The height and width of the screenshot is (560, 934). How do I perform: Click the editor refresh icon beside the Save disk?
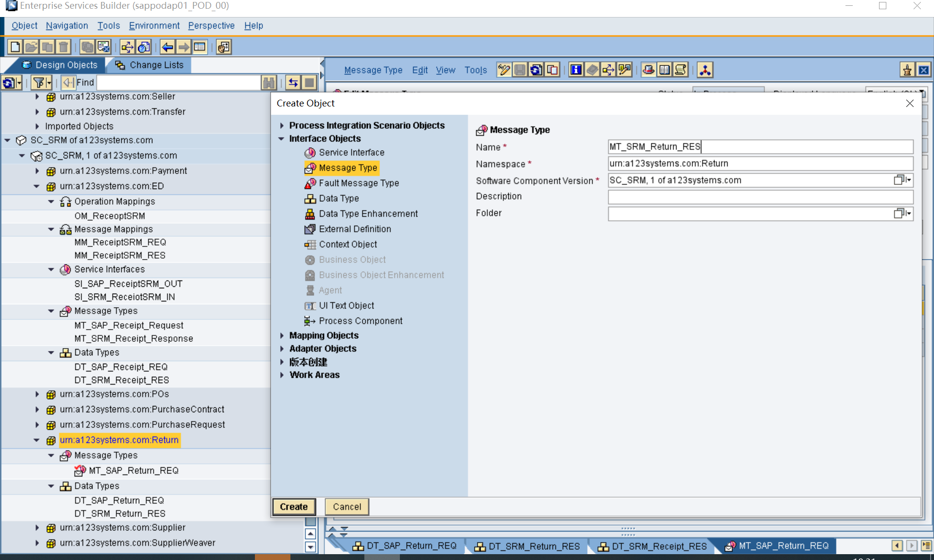click(x=536, y=70)
